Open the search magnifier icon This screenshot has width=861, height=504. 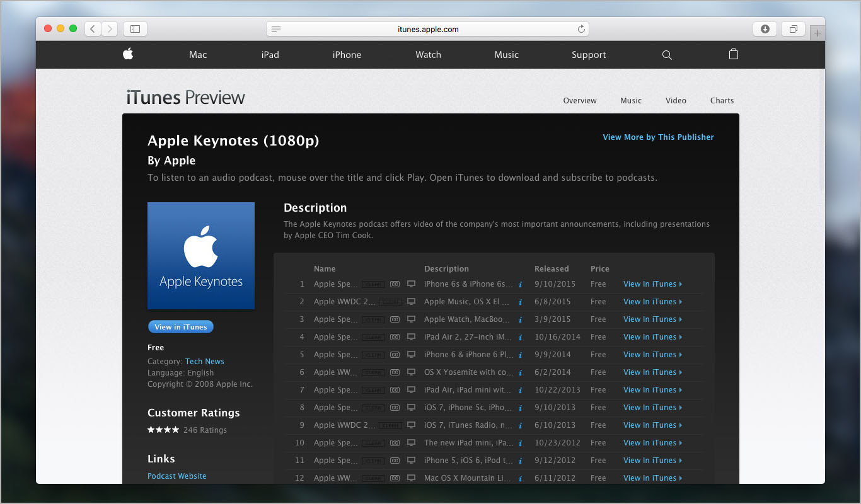point(667,55)
